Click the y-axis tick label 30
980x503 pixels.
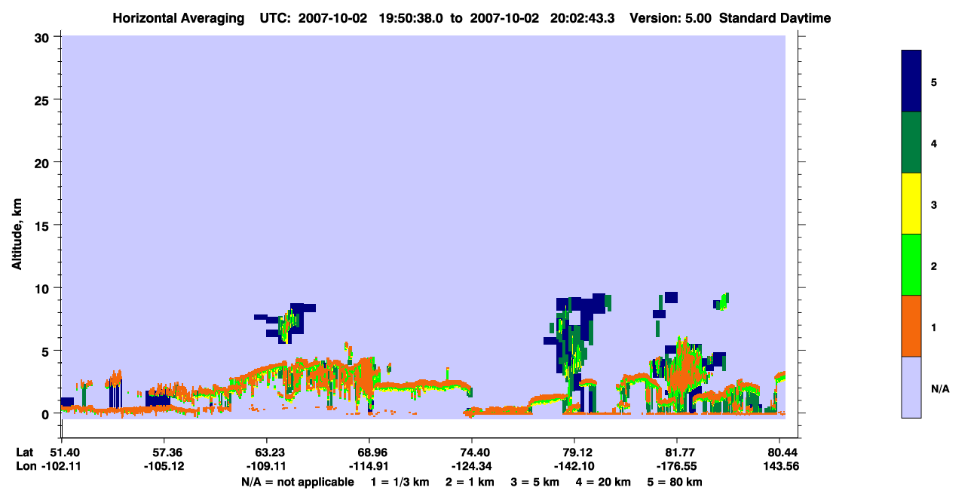[x=44, y=37]
